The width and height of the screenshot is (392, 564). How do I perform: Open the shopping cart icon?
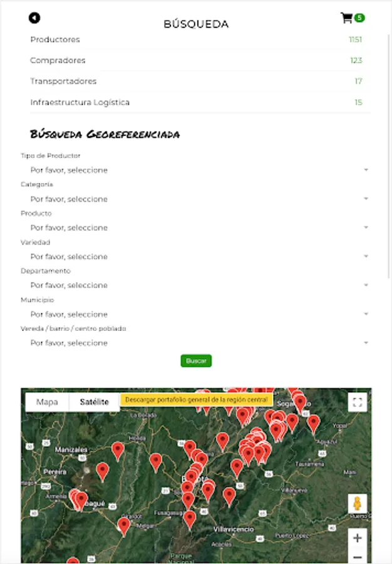coord(346,18)
